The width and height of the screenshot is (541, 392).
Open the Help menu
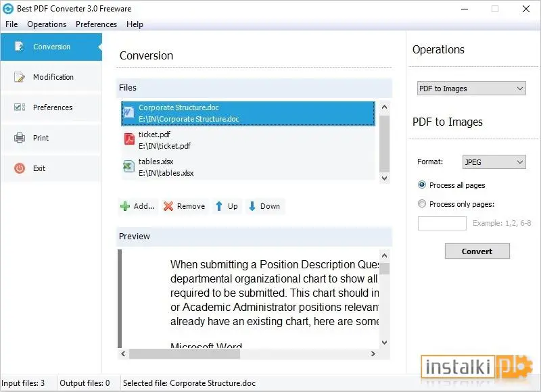(x=135, y=24)
